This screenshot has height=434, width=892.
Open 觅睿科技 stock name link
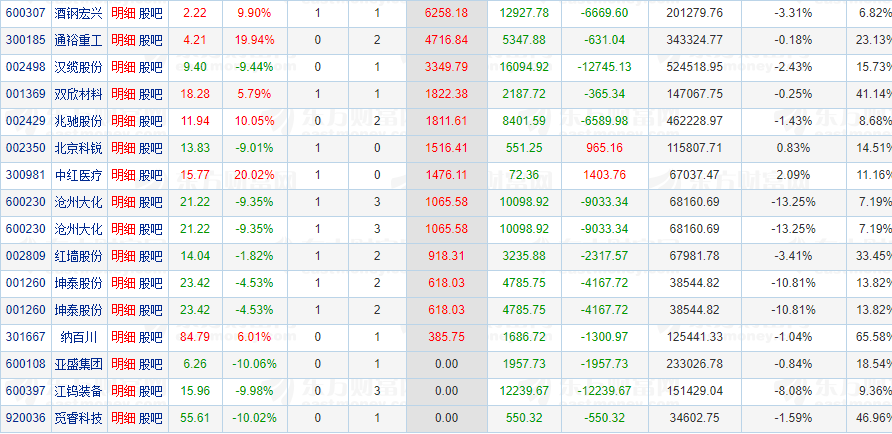[x=79, y=419]
